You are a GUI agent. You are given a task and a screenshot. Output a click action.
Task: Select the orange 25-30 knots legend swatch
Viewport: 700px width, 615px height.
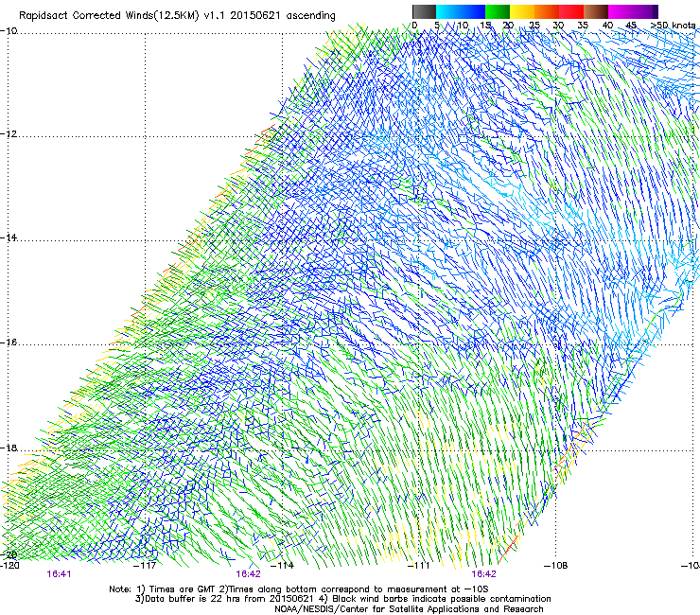tap(547, 11)
